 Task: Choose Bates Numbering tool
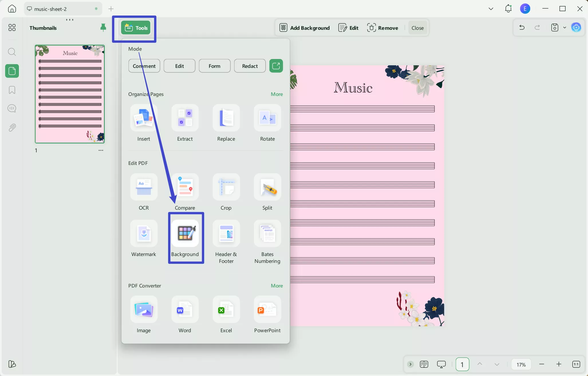pos(267,234)
